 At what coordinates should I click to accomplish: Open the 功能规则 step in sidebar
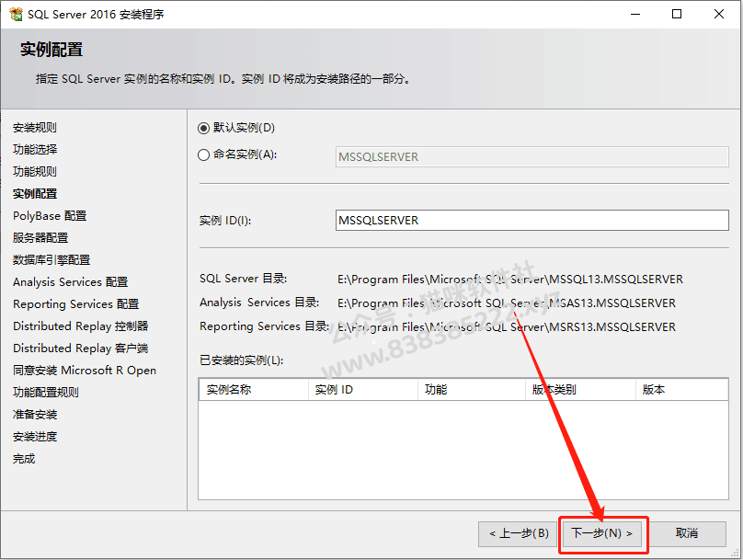(35, 172)
